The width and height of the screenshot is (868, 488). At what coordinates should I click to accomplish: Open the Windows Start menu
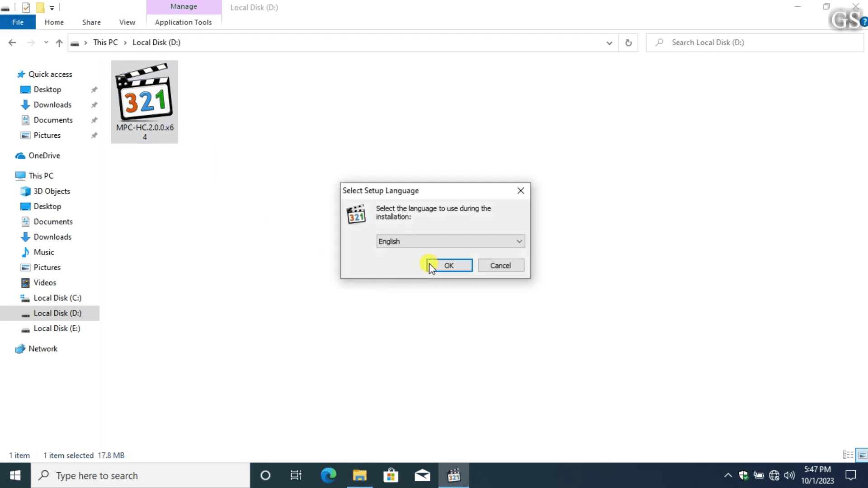15,475
